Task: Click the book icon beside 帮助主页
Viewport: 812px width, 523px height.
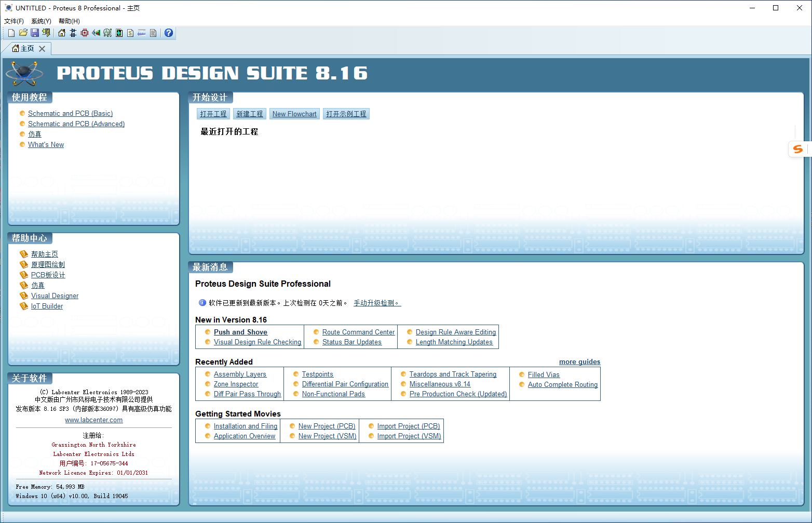Action: tap(24, 254)
